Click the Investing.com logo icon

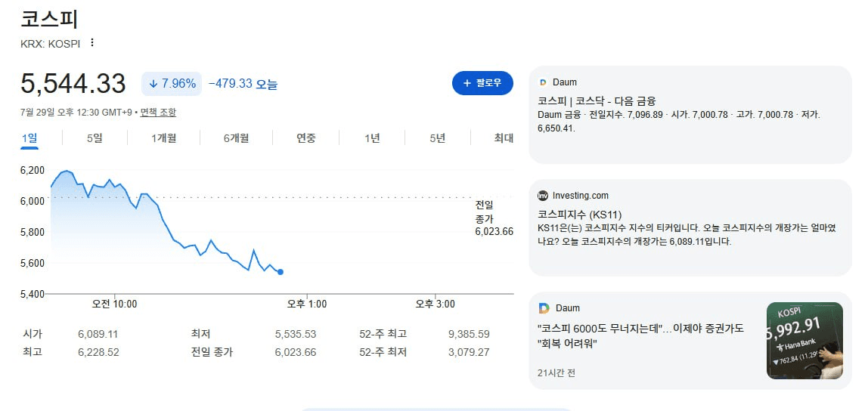point(543,195)
